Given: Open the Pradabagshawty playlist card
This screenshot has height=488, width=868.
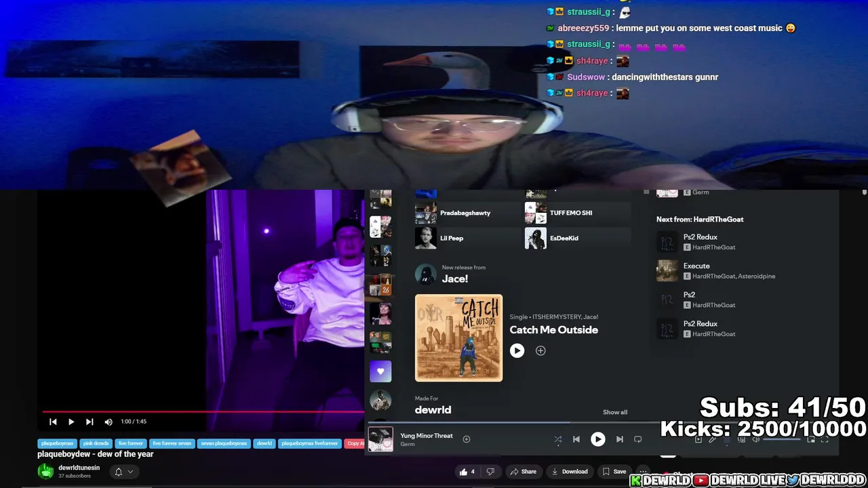Looking at the screenshot, I should [467, 213].
